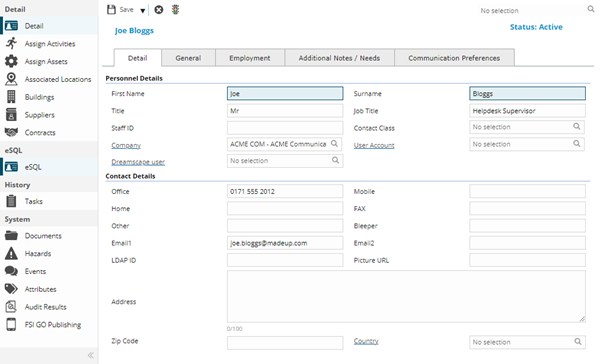Click the Email1 input field
The image size is (600, 364).
point(285,243)
